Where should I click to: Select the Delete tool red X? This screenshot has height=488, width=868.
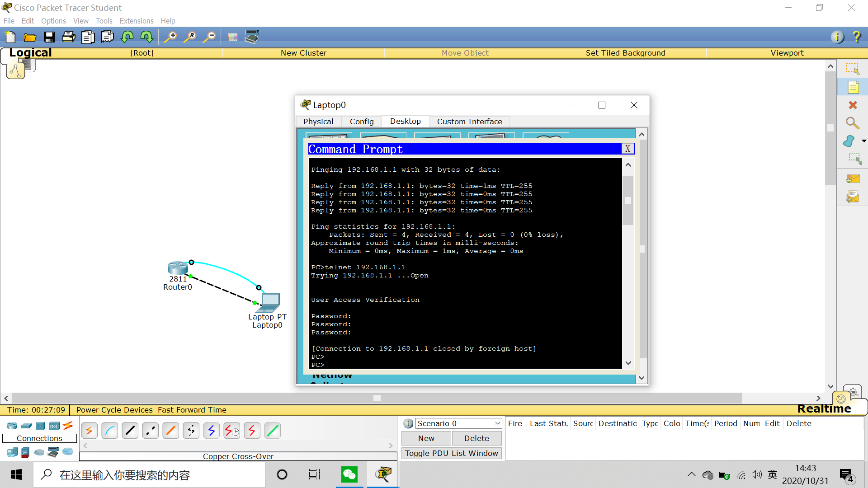tap(853, 105)
